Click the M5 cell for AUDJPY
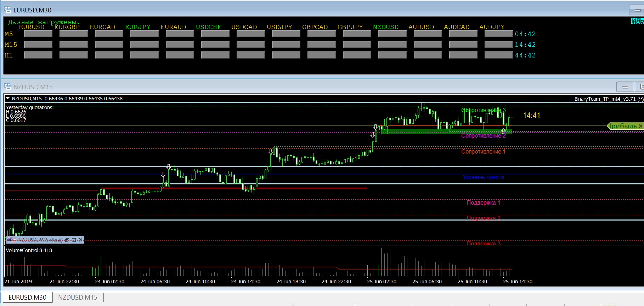The image size is (644, 306). point(499,34)
